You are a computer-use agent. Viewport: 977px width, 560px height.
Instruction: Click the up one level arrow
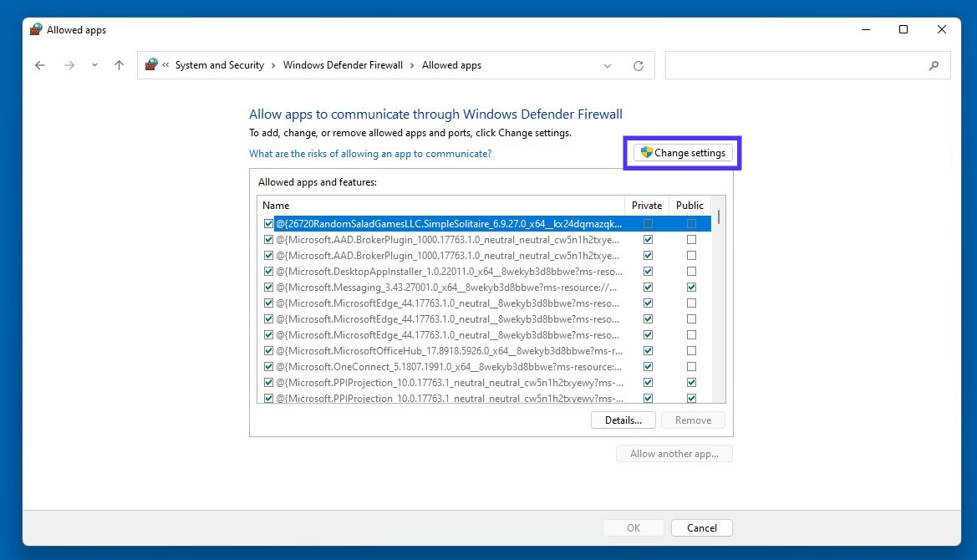[119, 65]
